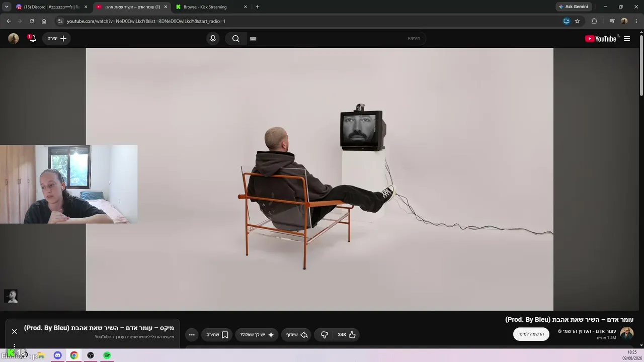The height and width of the screenshot is (362, 644).
Task: Save video with the שמירה button
Action: [x=217, y=335]
